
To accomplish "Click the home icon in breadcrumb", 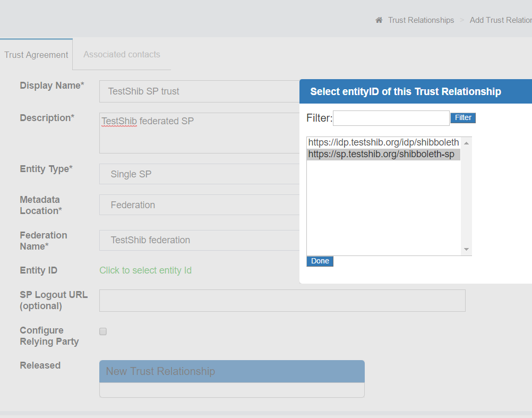I will pyautogui.click(x=379, y=20).
